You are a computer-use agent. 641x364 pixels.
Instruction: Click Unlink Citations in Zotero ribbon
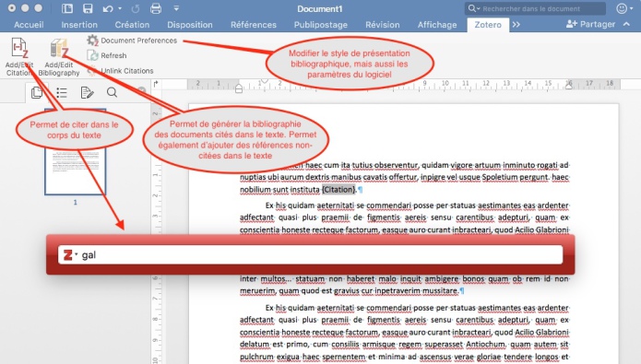coord(126,71)
